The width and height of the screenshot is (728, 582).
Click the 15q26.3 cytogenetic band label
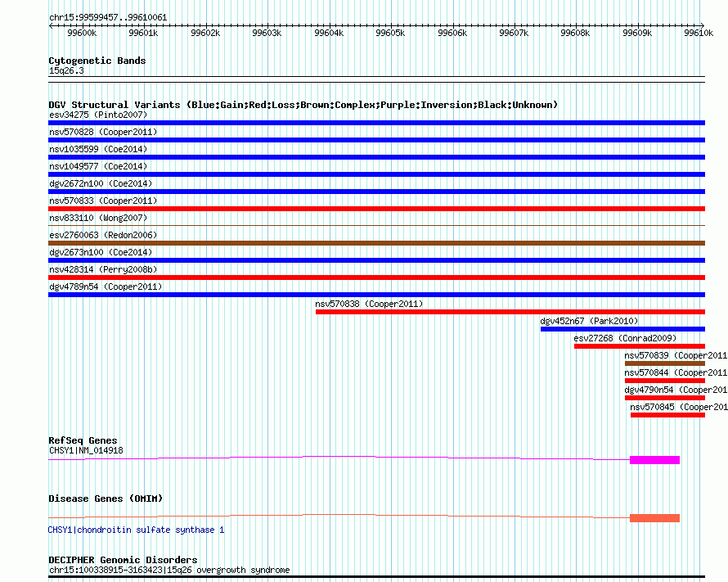[x=66, y=70]
